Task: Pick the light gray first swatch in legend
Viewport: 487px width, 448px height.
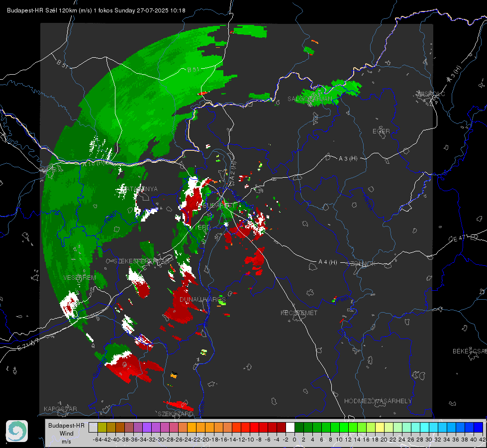Action: 93,427
